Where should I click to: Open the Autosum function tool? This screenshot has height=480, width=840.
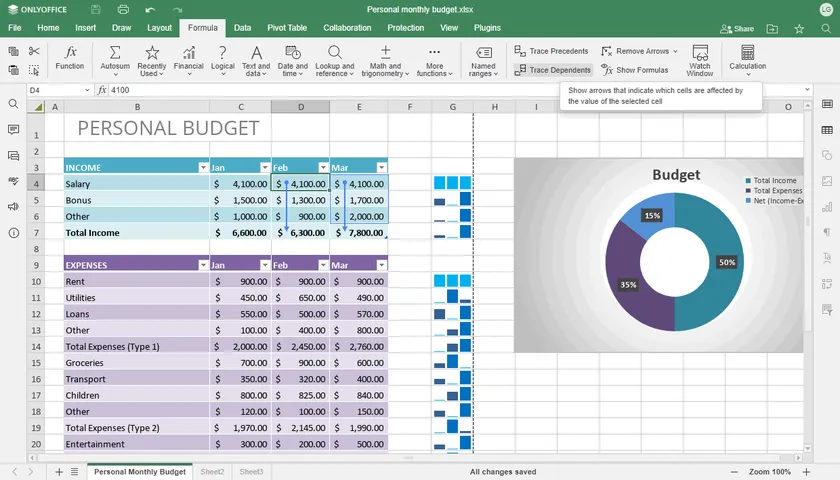115,58
